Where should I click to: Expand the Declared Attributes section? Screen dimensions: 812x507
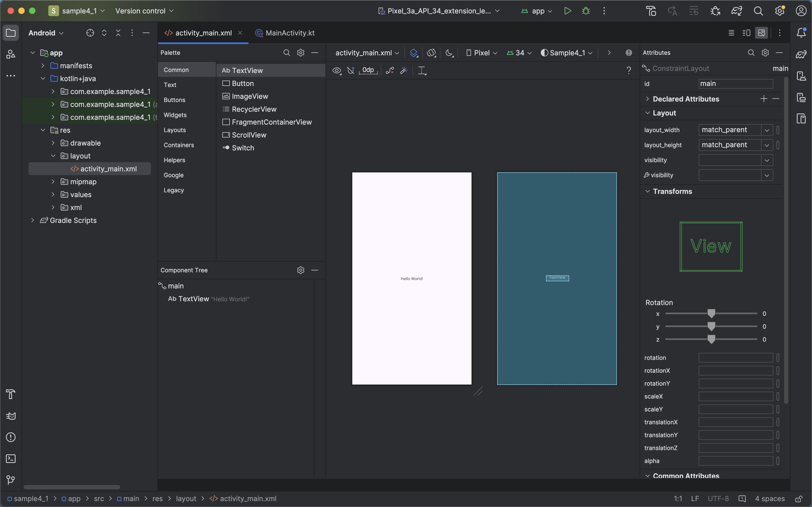tap(647, 99)
